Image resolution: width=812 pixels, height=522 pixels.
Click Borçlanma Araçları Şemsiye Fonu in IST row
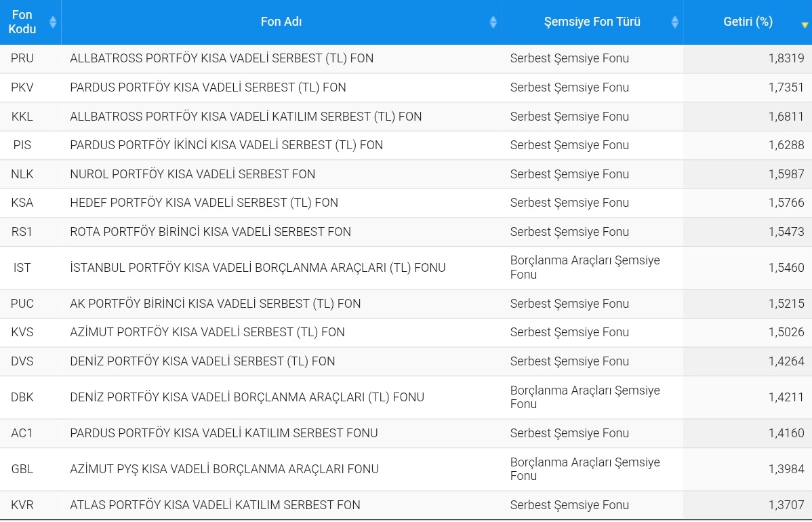(585, 268)
